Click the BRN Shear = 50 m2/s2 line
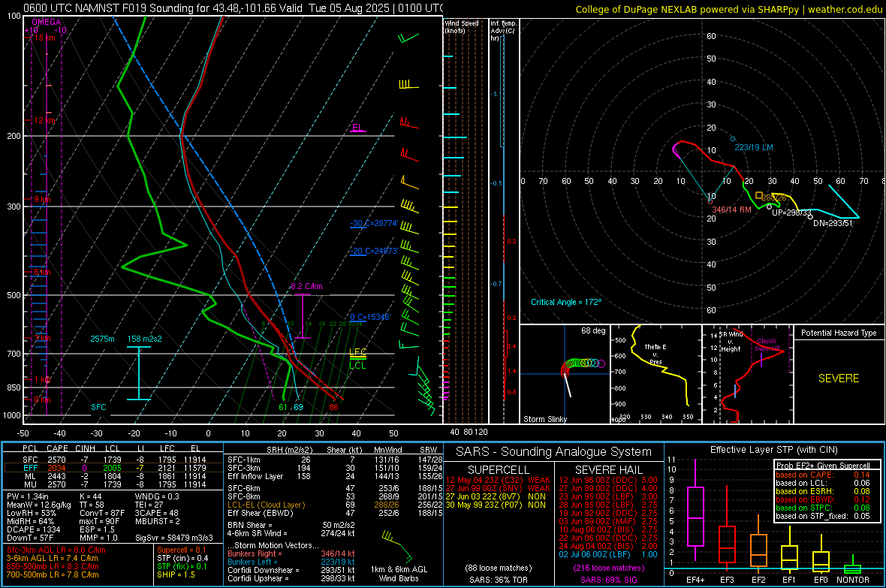Screen dimensions: 886x588 pyautogui.click(x=291, y=525)
